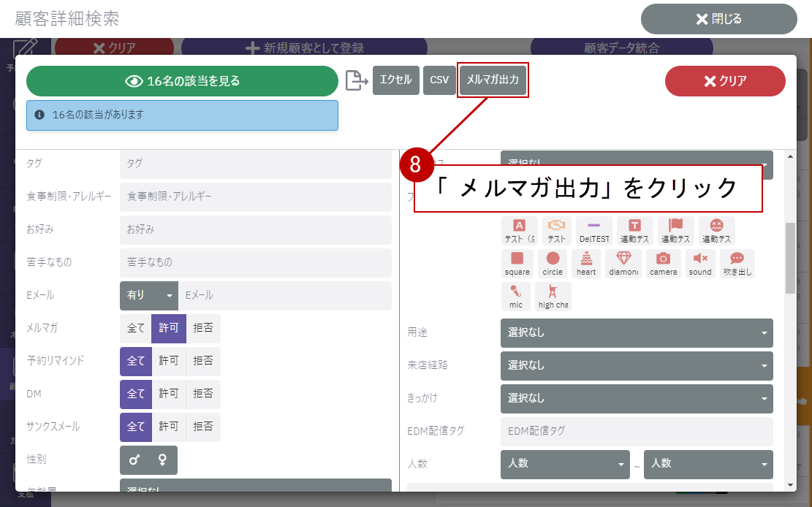Select the heart flag icon
Screen dimensions: 812x507
tap(586, 263)
